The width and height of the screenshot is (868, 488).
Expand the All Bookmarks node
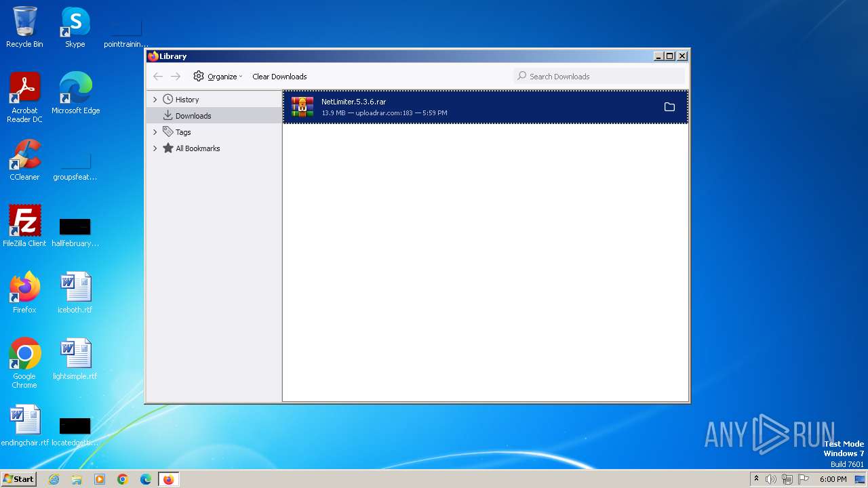[x=155, y=148]
